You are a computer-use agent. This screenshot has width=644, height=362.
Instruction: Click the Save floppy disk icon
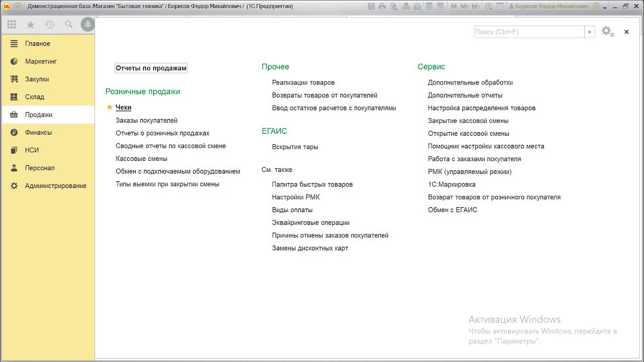pos(371,7)
